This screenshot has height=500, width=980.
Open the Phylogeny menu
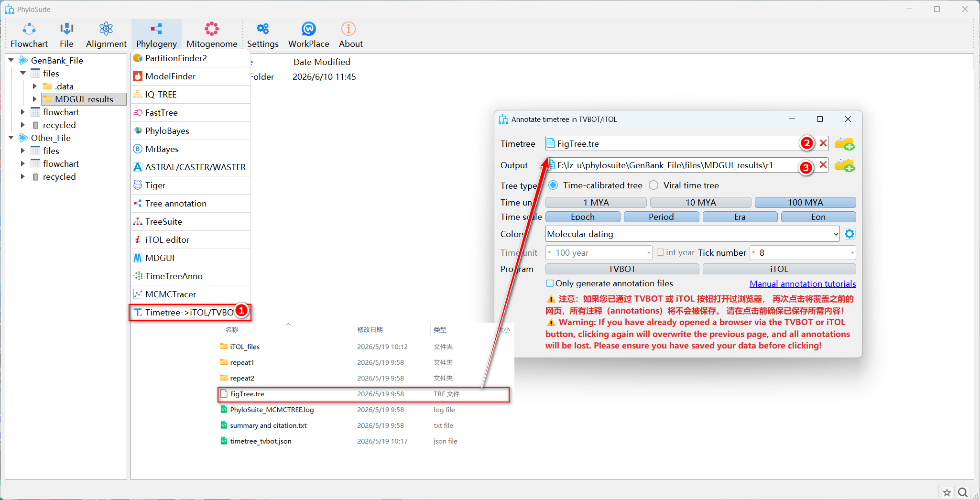coord(156,34)
